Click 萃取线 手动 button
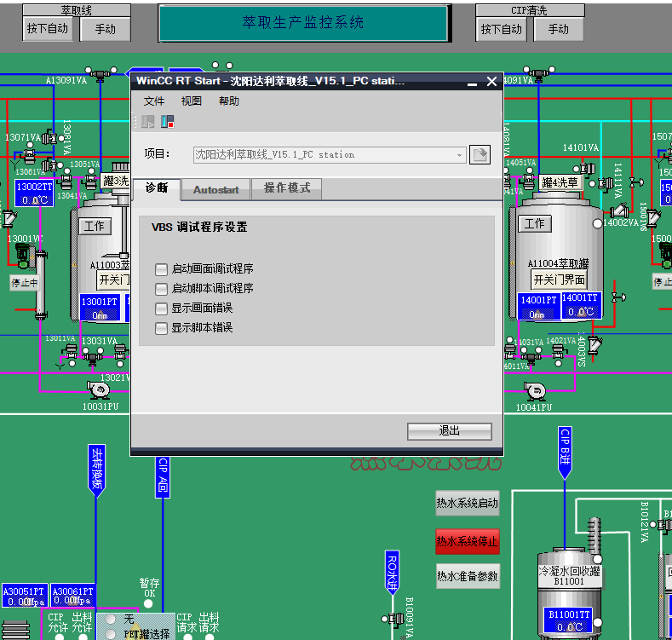 pos(105,29)
